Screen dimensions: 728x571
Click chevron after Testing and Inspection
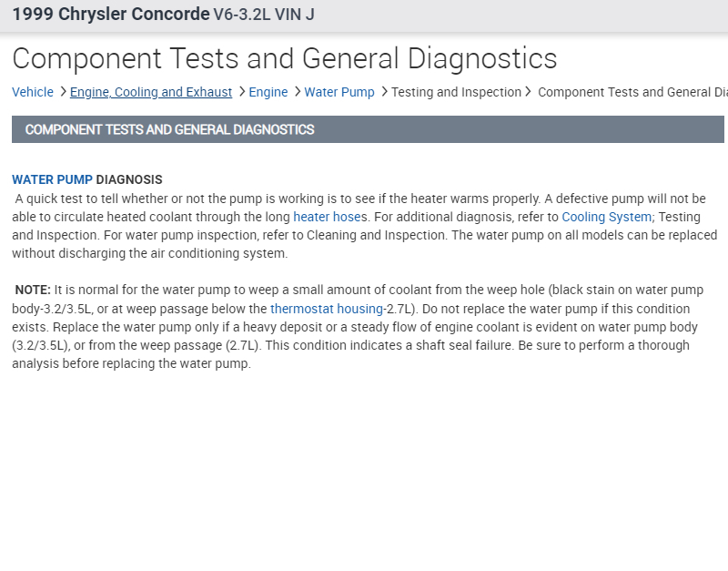529,92
